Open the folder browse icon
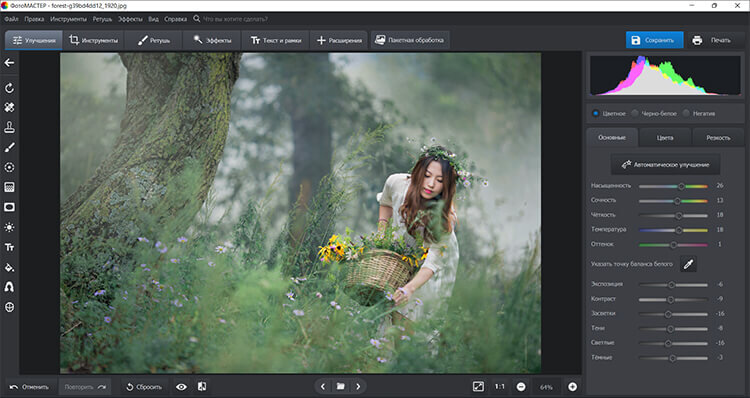The width and height of the screenshot is (750, 398). click(341, 387)
